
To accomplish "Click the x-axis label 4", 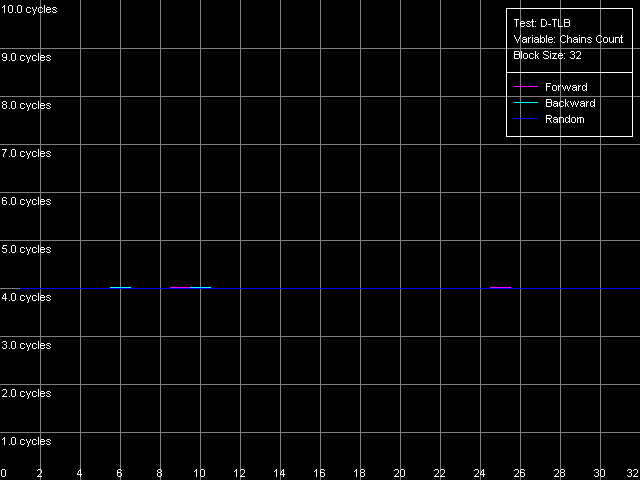I will point(80,473).
